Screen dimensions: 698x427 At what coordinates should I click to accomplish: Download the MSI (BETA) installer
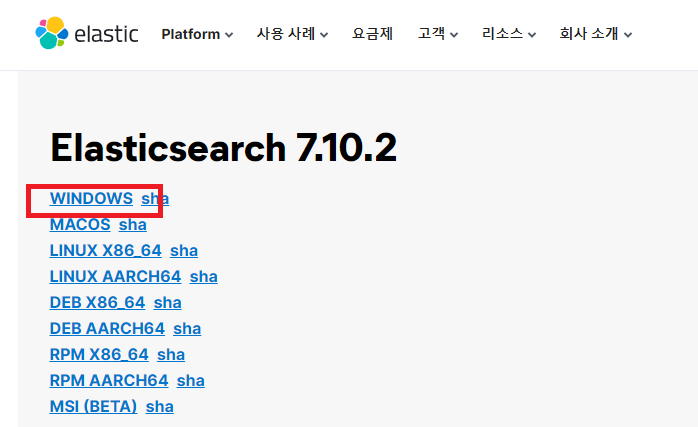(x=93, y=407)
